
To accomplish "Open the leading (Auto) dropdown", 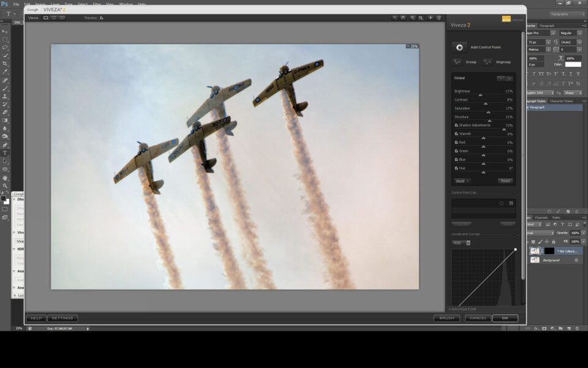I will 579,42.
